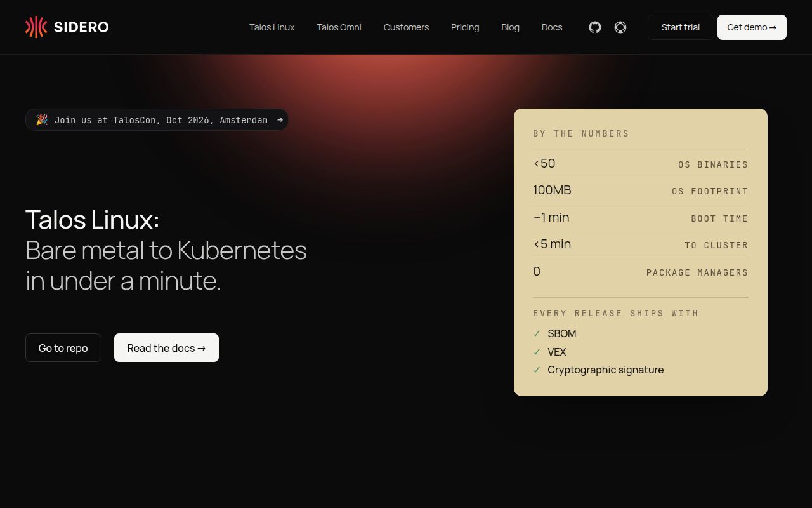The width and height of the screenshot is (812, 508).
Task: Click the EVERY RELEASE SHIPS WITH heading
Action: click(x=615, y=313)
